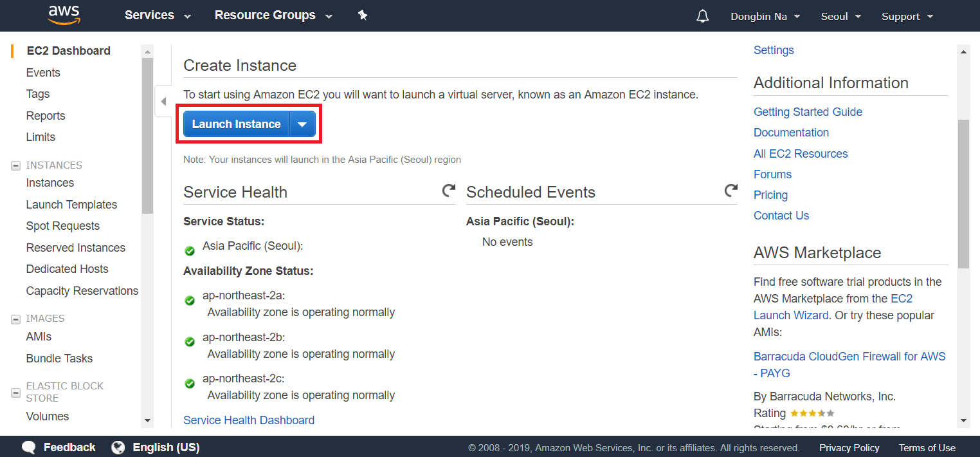
Task: Click the sidebar scroll up arrow
Action: (147, 51)
